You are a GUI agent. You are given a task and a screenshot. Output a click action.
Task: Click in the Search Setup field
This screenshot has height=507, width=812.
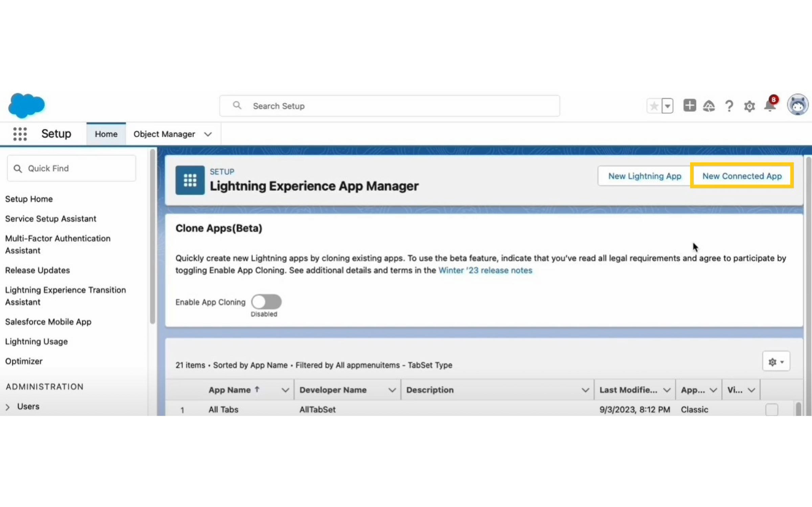tap(390, 106)
